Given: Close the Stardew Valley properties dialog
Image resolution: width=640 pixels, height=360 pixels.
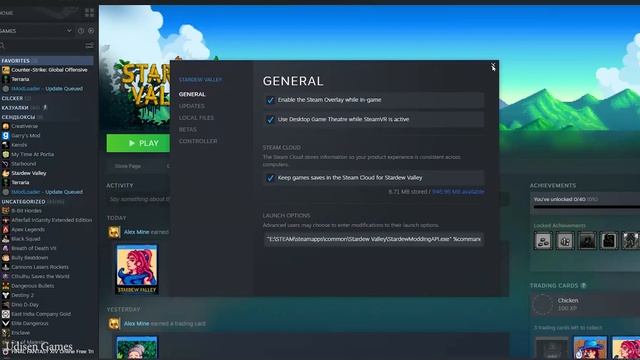Looking at the screenshot, I should point(493,66).
